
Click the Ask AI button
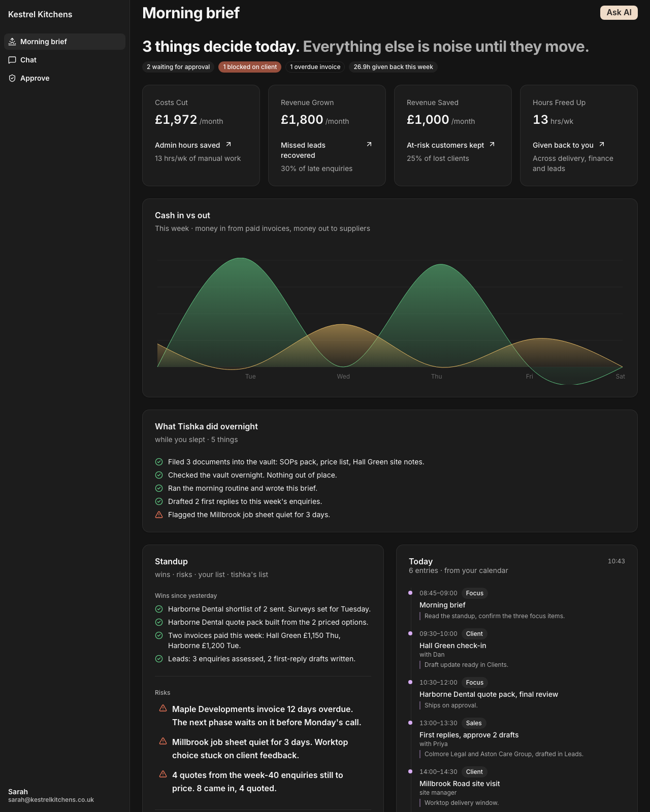619,13
